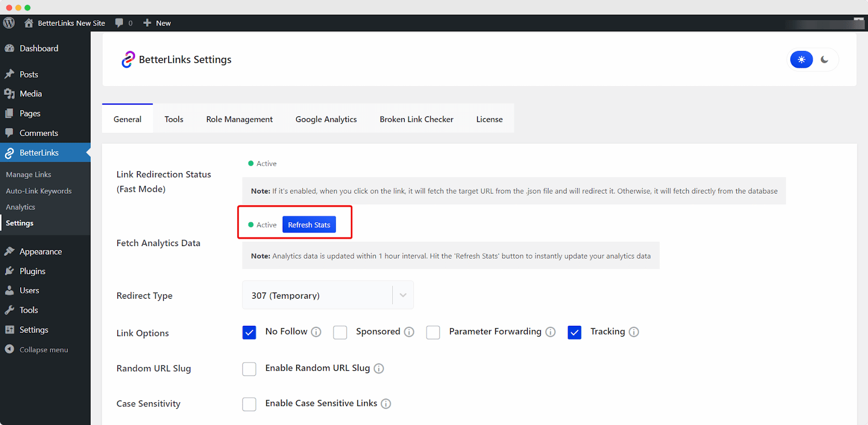This screenshot has width=868, height=425.
Task: Click the WordPress logo icon
Action: pos(9,23)
